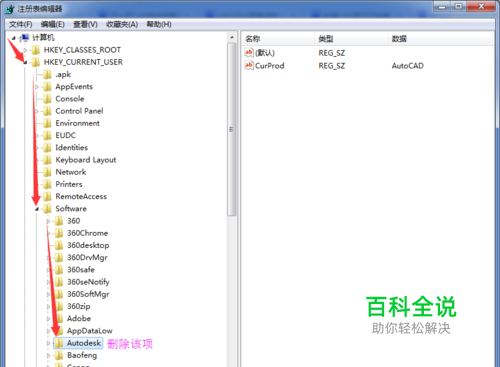Click the Registry Editor title bar icon
500x367 pixels.
point(10,9)
